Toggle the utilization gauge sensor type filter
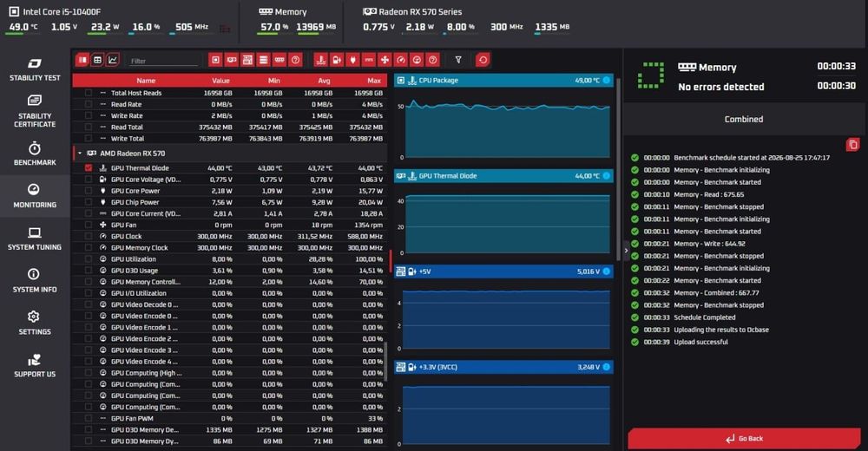The width and height of the screenshot is (868, 451). coord(417,60)
